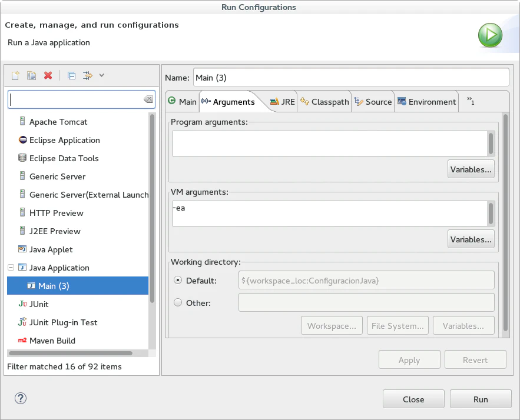This screenshot has width=520, height=420.
Task: Switch to the Classpath tab
Action: point(324,102)
